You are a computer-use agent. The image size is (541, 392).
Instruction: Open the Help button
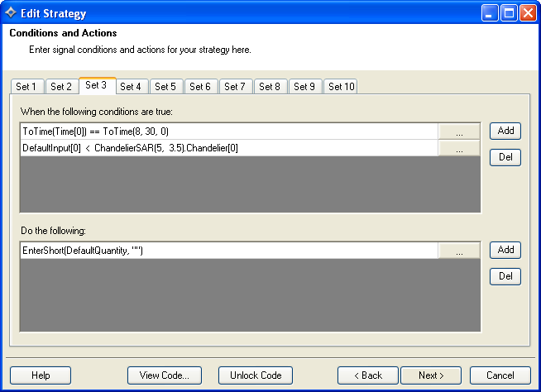(x=41, y=375)
